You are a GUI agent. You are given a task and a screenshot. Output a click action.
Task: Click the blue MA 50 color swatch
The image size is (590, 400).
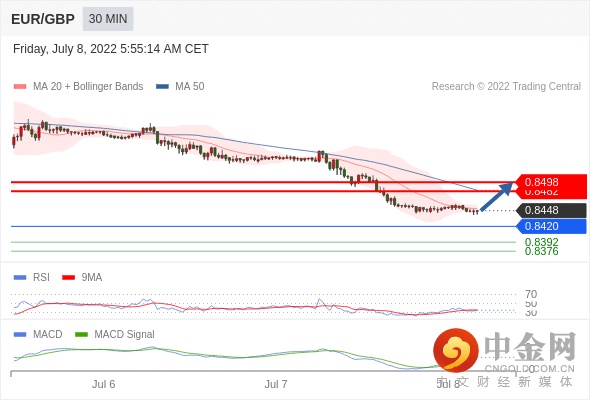pos(163,87)
